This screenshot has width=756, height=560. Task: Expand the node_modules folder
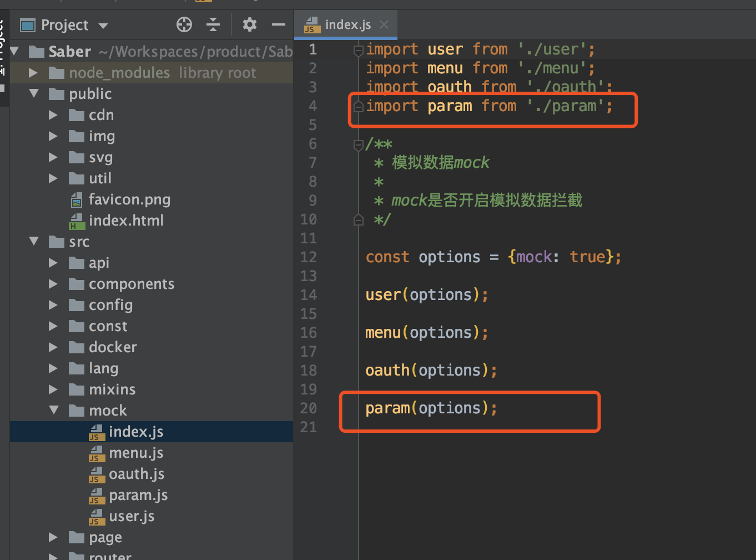33,73
